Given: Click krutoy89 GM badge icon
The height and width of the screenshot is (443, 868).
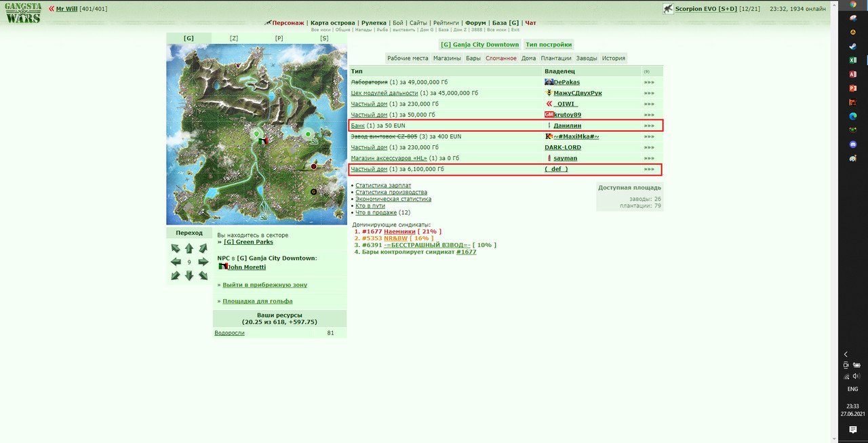Looking at the screenshot, I should point(549,115).
